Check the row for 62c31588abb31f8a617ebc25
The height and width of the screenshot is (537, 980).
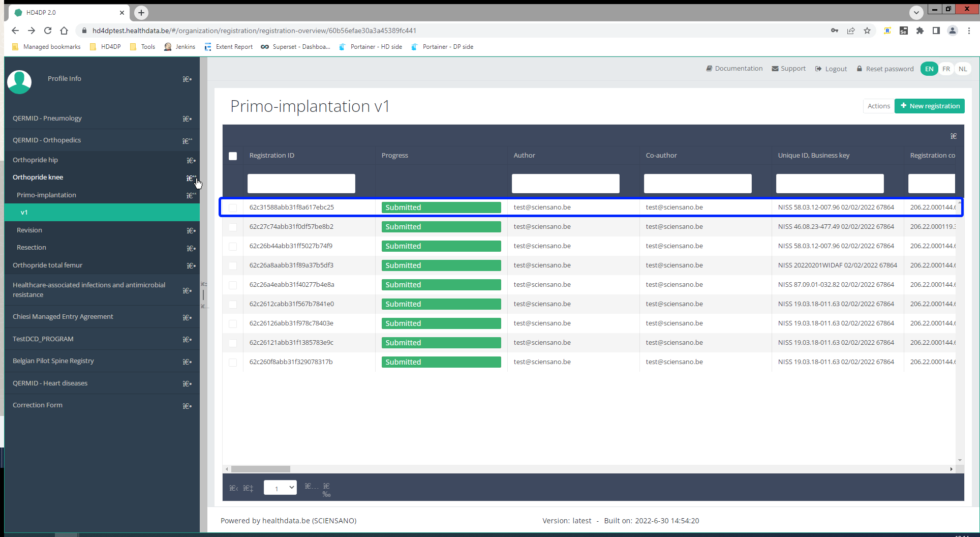tap(233, 207)
